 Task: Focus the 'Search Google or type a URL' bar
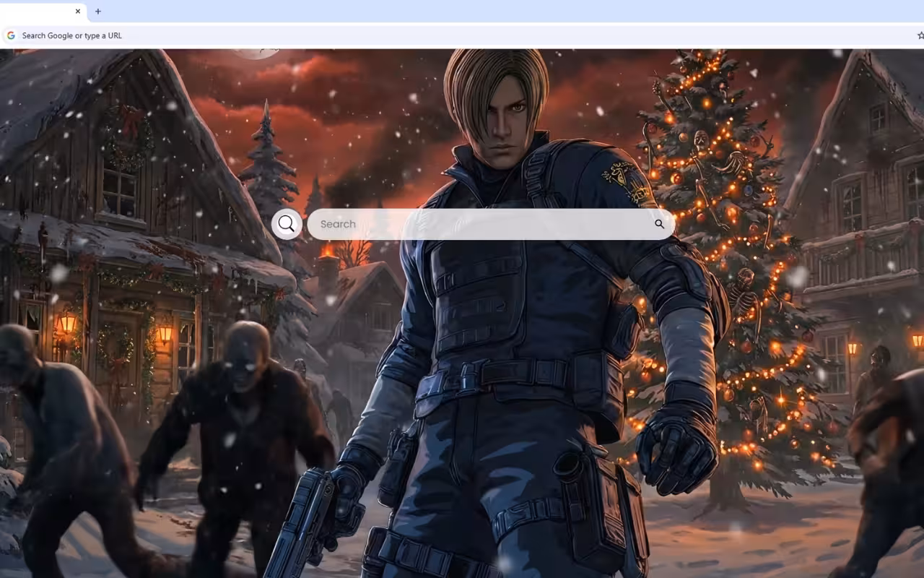tap(462, 35)
